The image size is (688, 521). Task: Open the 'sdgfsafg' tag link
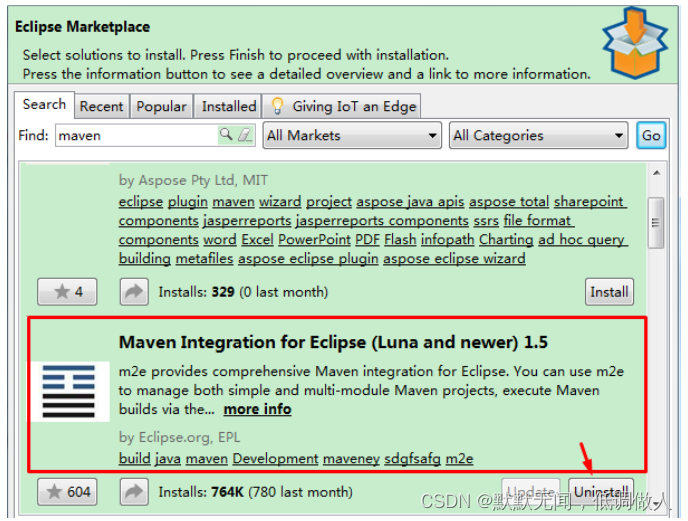[412, 459]
